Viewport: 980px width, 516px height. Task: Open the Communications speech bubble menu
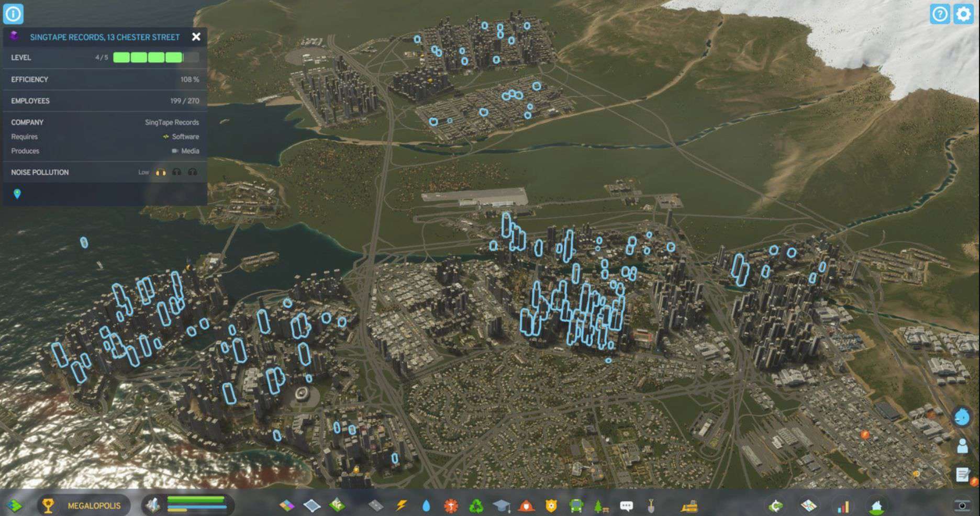(x=626, y=506)
